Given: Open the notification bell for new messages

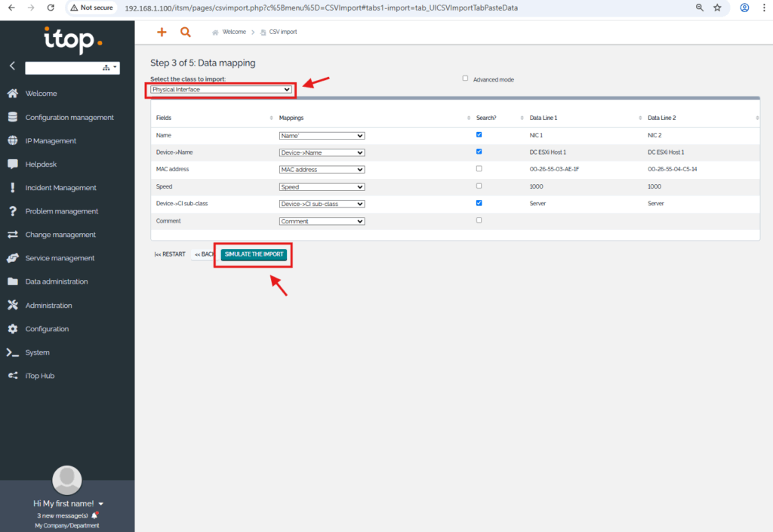Looking at the screenshot, I should 94,515.
